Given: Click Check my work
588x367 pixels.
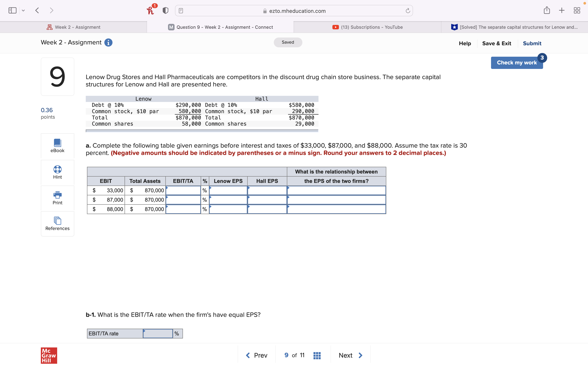Looking at the screenshot, I should 517,62.
